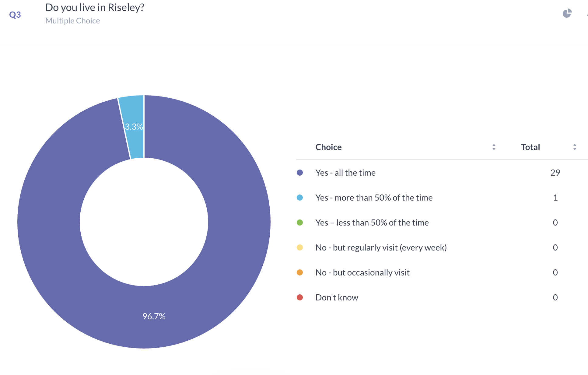Click the 'Do you live in Riseley?' title

[x=95, y=7]
